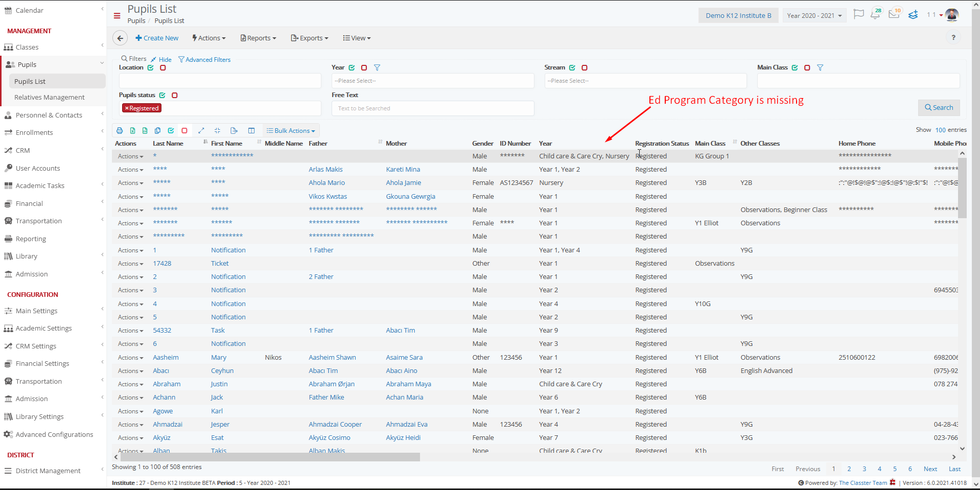Click the user profile avatar

(952, 15)
